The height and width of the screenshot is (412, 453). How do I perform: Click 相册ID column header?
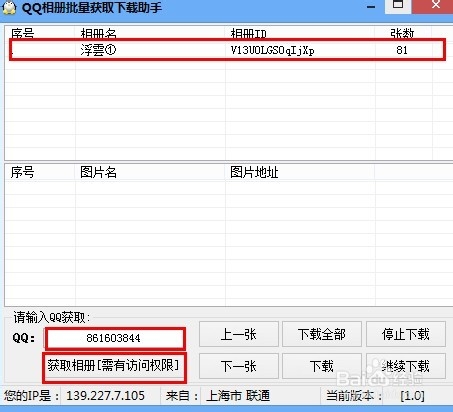point(248,33)
